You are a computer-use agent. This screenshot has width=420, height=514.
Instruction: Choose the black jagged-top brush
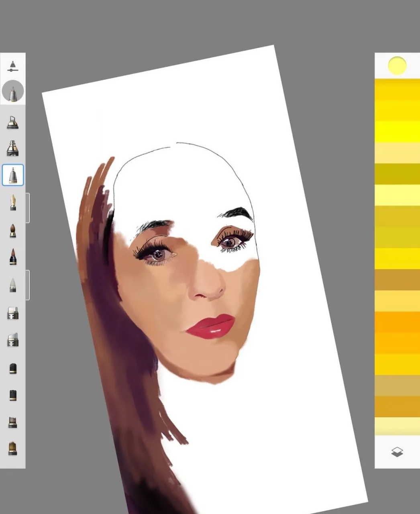13,395
